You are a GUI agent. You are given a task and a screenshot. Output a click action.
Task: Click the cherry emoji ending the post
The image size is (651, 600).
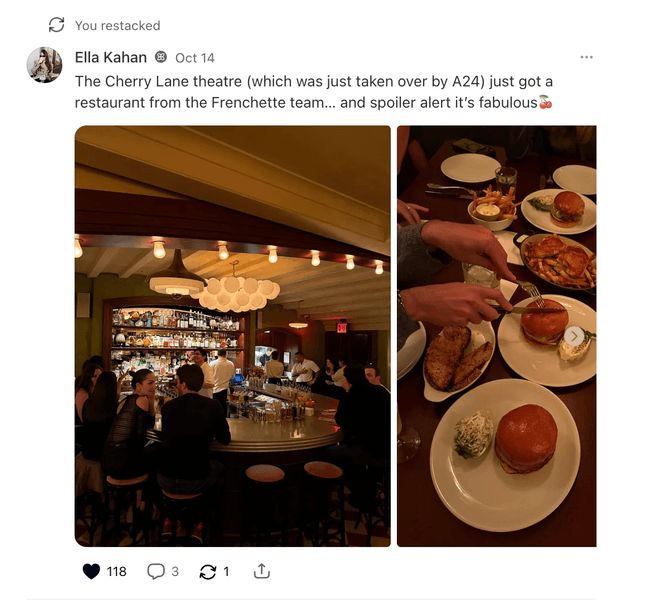click(546, 102)
